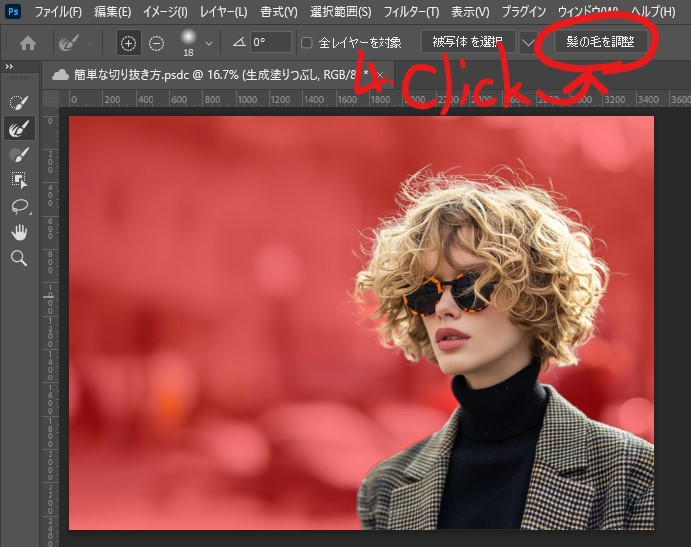
Task: Select the Quick Selection tool
Action: 19,103
